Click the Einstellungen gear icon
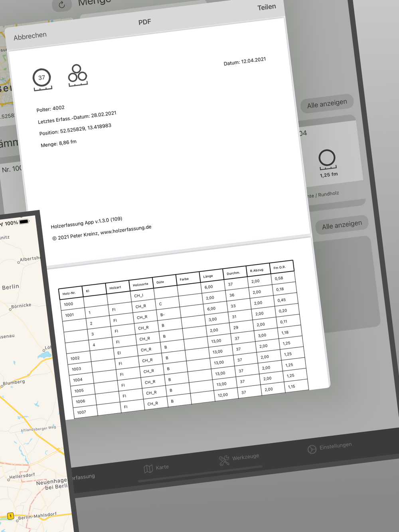 coord(312,449)
